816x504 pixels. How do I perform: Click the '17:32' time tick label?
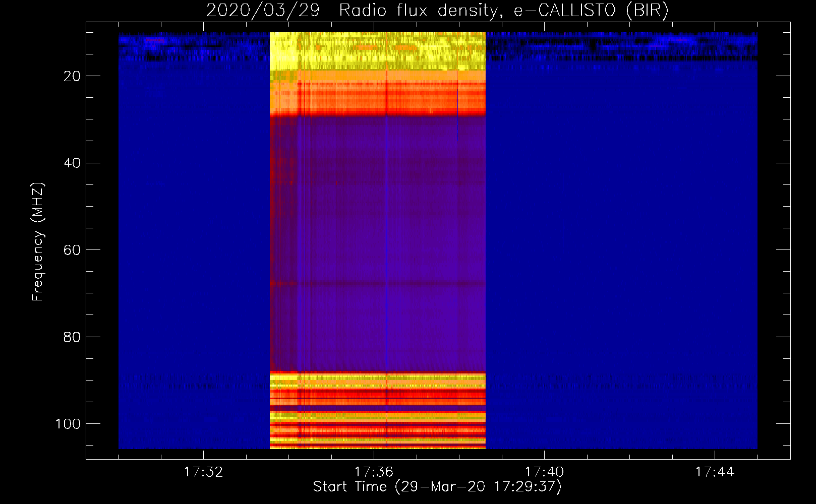pyautogui.click(x=203, y=472)
